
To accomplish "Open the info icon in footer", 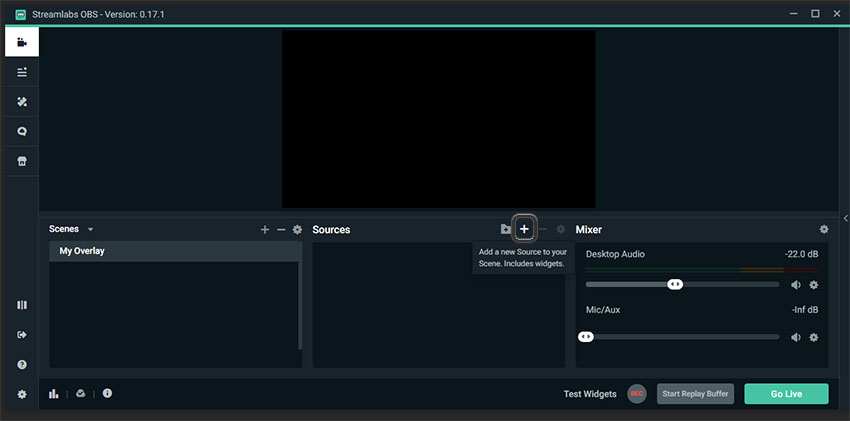I will click(x=107, y=393).
